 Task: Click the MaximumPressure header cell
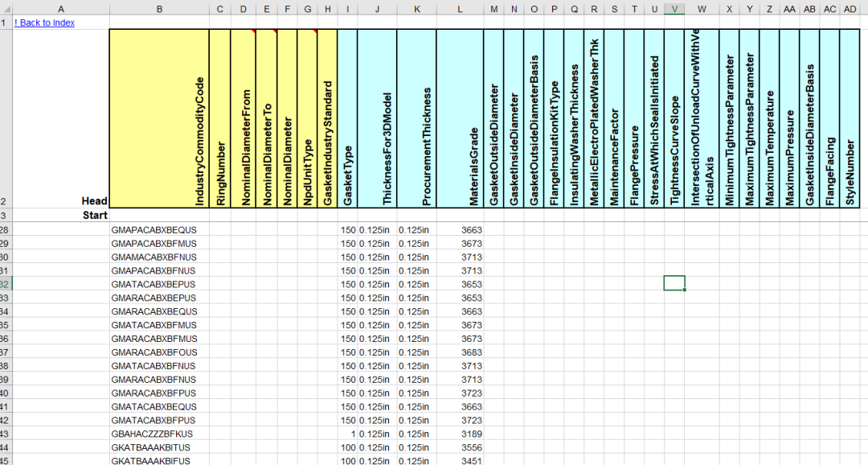coord(789,118)
